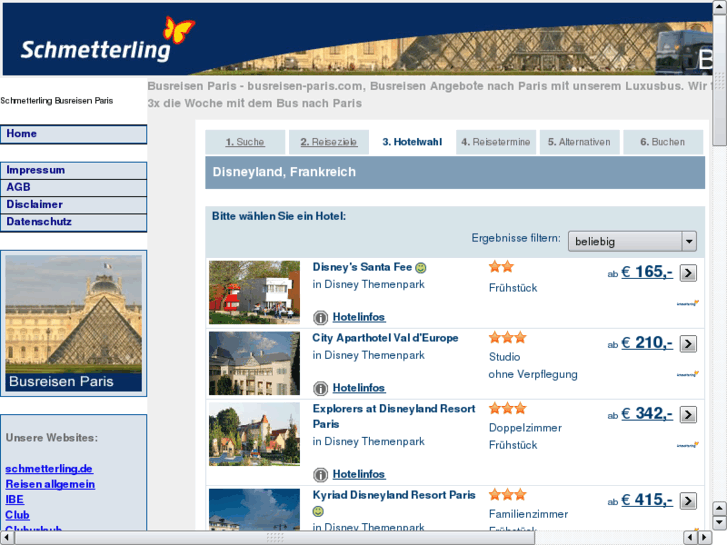Select the 6. Buchen tab
The image size is (727, 545).
click(x=663, y=142)
